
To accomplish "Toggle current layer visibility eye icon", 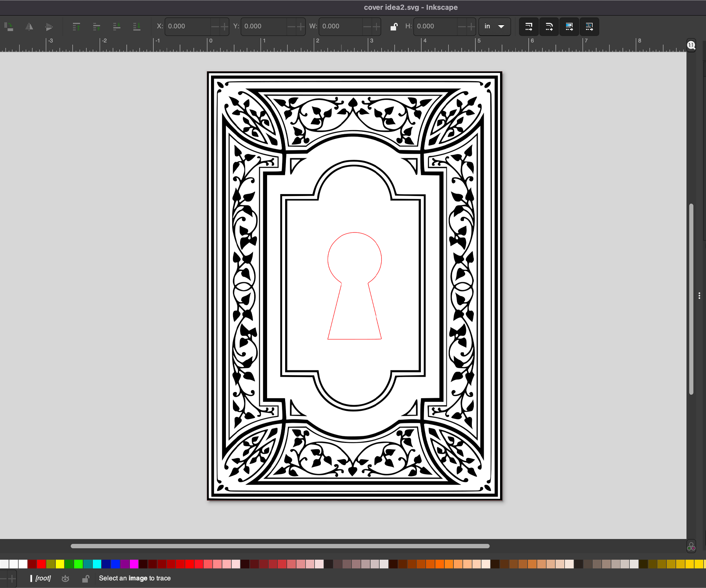I will 66,579.
